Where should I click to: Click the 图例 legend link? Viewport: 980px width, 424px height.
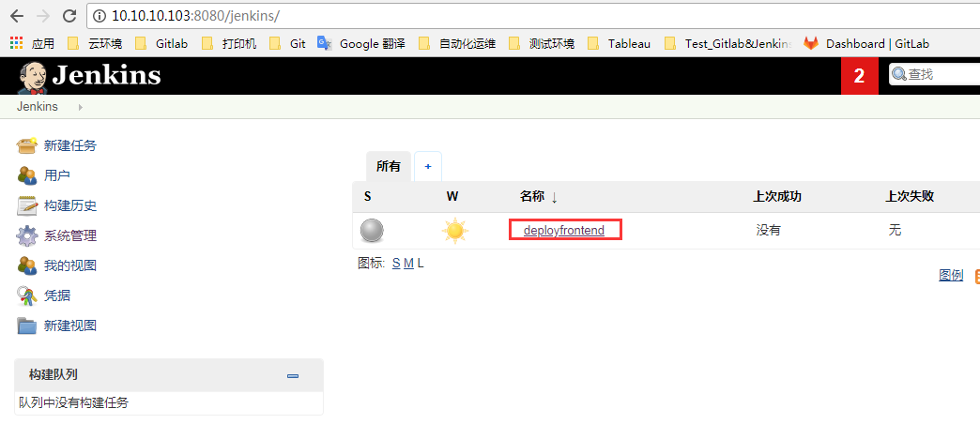point(951,276)
